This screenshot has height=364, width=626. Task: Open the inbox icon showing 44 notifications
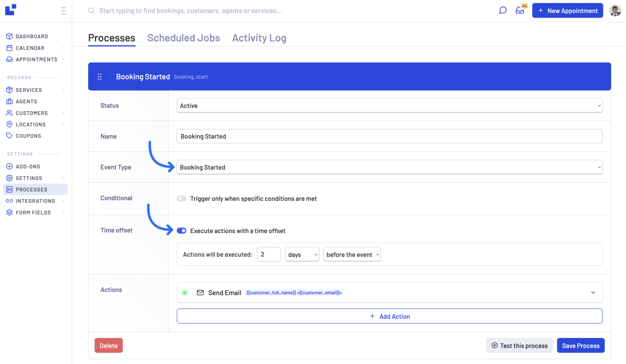click(520, 11)
